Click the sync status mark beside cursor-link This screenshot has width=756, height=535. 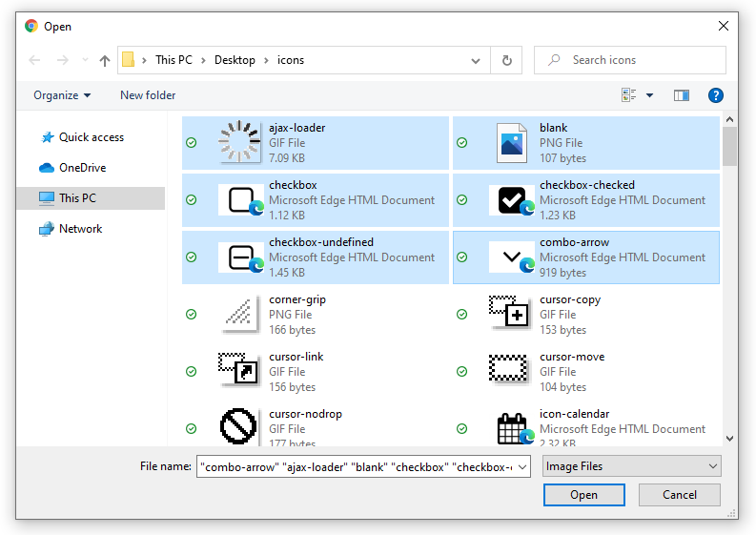pos(192,372)
